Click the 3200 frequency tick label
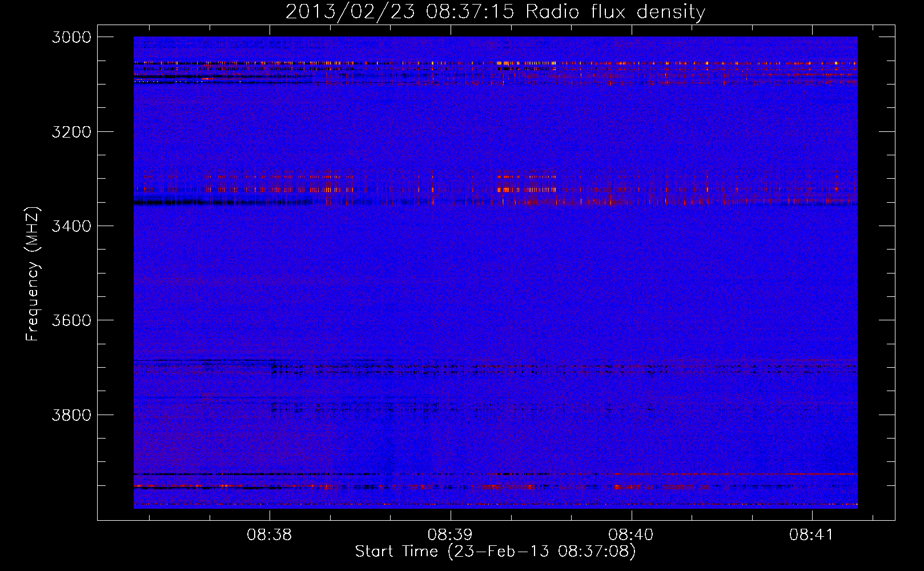 click(71, 132)
